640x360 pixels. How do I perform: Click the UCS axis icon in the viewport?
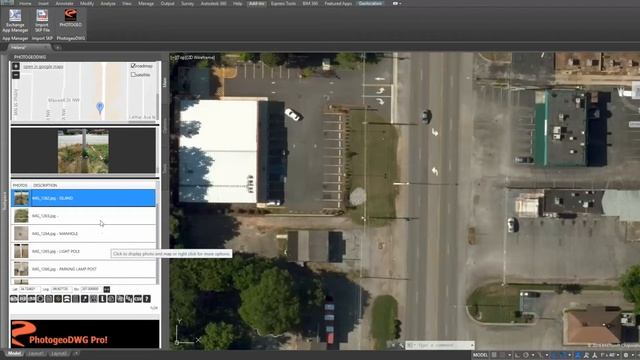pyautogui.click(x=187, y=333)
